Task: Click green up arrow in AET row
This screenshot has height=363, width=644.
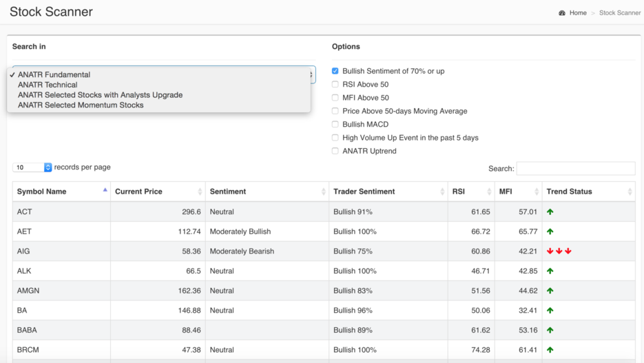Action: tap(550, 231)
